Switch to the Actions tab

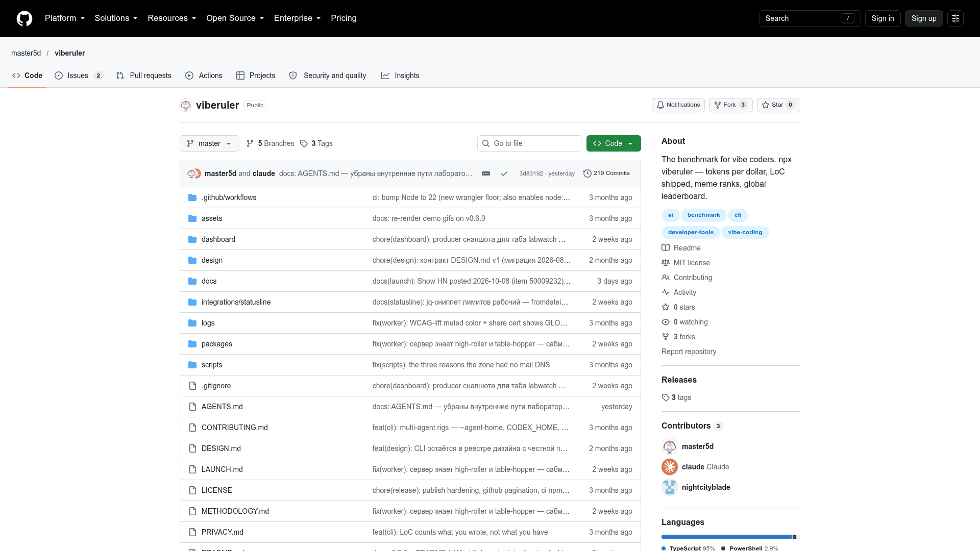click(x=204, y=76)
